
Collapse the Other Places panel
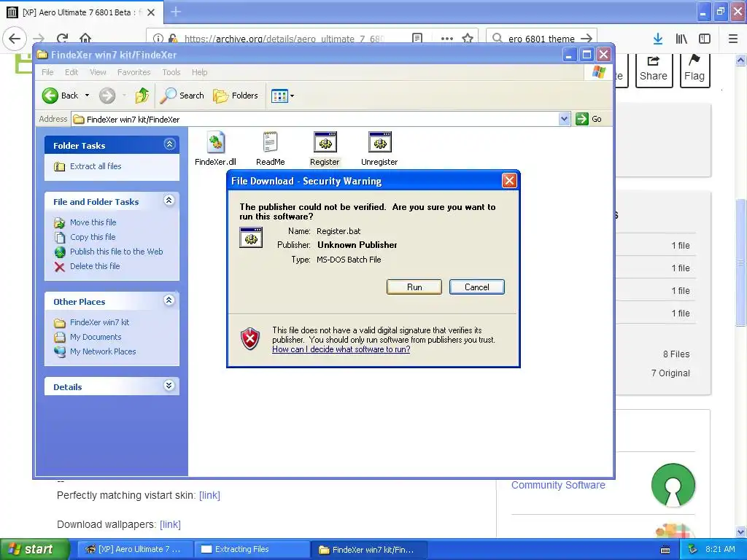coord(169,300)
